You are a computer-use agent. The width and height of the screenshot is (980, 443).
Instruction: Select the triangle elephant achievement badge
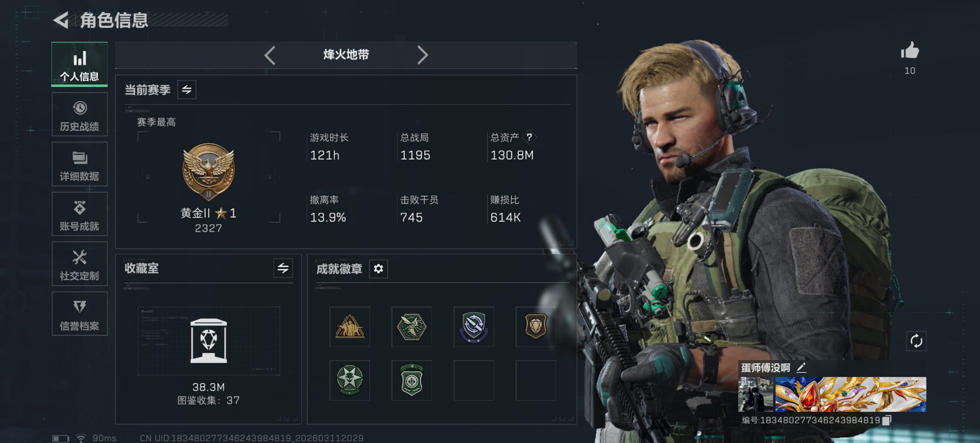349,327
